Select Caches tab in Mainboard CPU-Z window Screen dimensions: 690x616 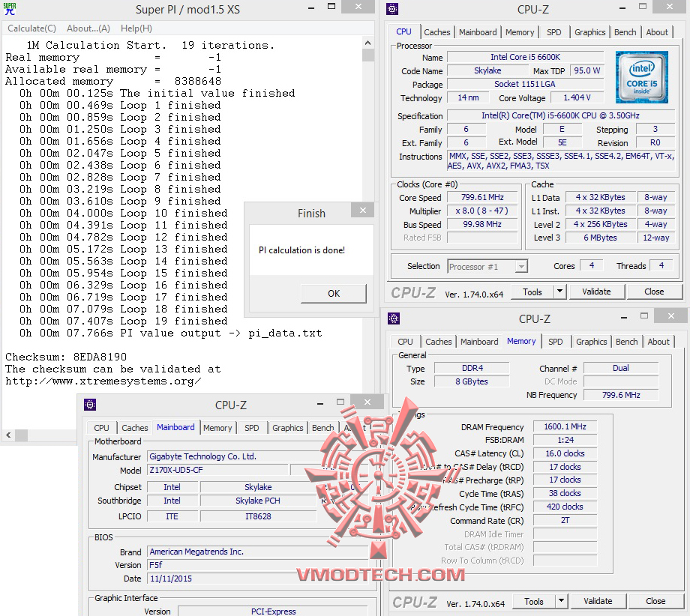pyautogui.click(x=135, y=428)
